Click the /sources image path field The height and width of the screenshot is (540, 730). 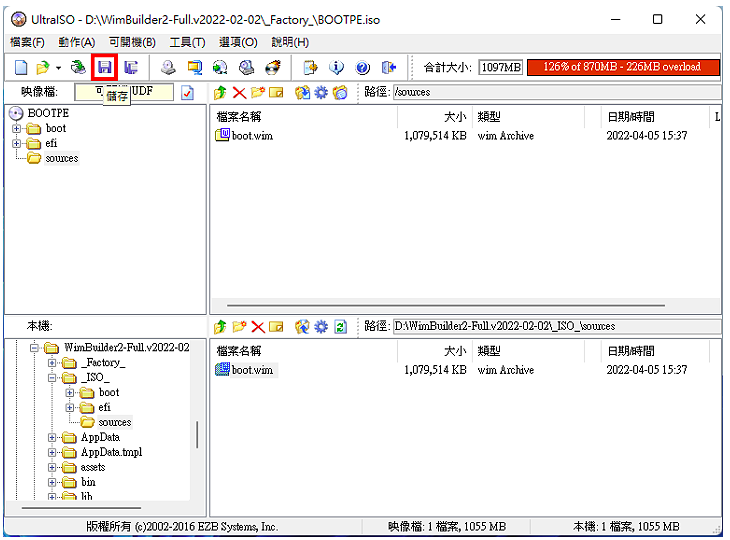[557, 92]
